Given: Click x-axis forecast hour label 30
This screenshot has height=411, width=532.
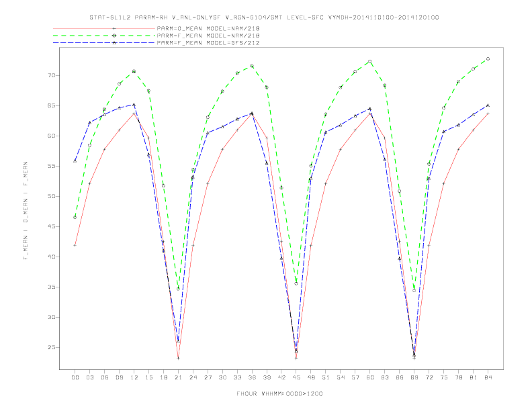Looking at the screenshot, I should click(222, 377).
